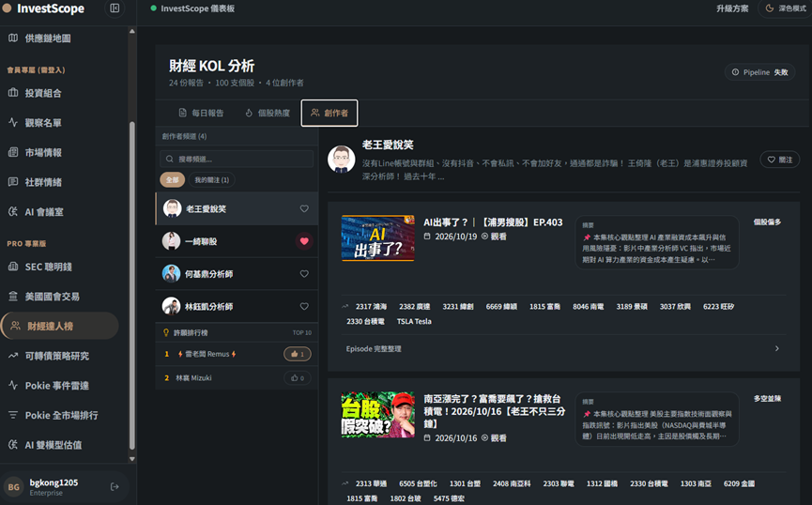Click 多空並陳 sentiment label
This screenshot has height=505, width=812.
pyautogui.click(x=767, y=399)
